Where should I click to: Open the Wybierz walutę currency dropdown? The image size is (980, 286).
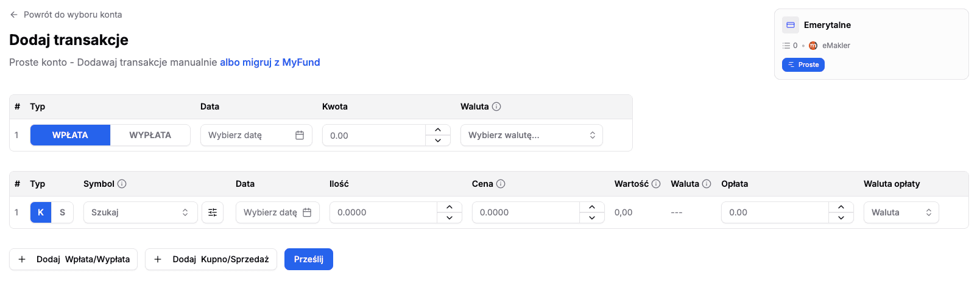[x=531, y=135]
